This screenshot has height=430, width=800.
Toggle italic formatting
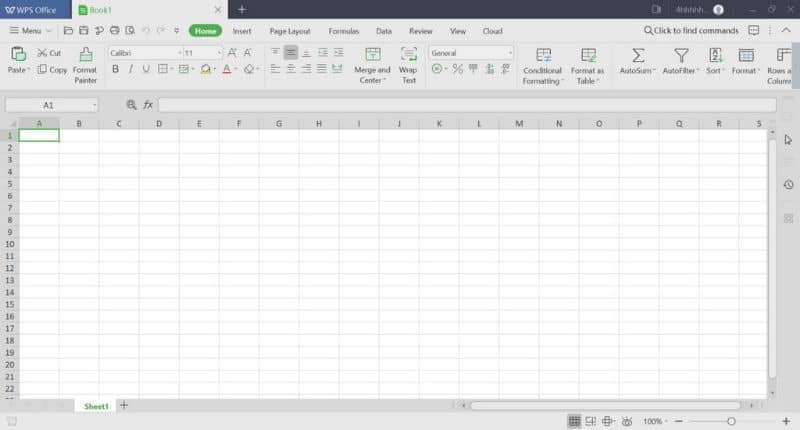pyautogui.click(x=131, y=70)
